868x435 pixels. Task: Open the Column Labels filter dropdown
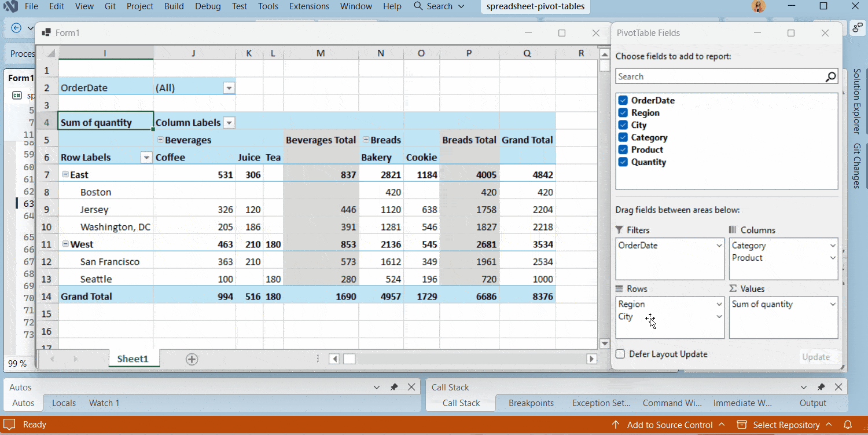point(229,122)
